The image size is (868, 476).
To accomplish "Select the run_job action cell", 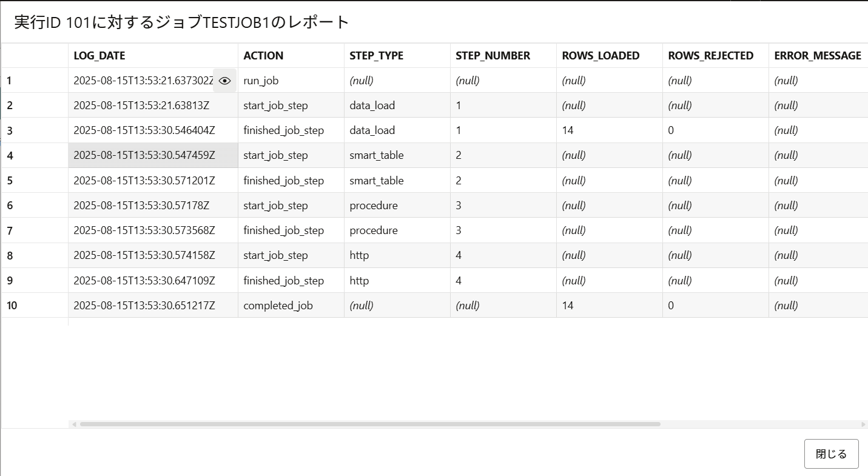I will click(x=291, y=81).
